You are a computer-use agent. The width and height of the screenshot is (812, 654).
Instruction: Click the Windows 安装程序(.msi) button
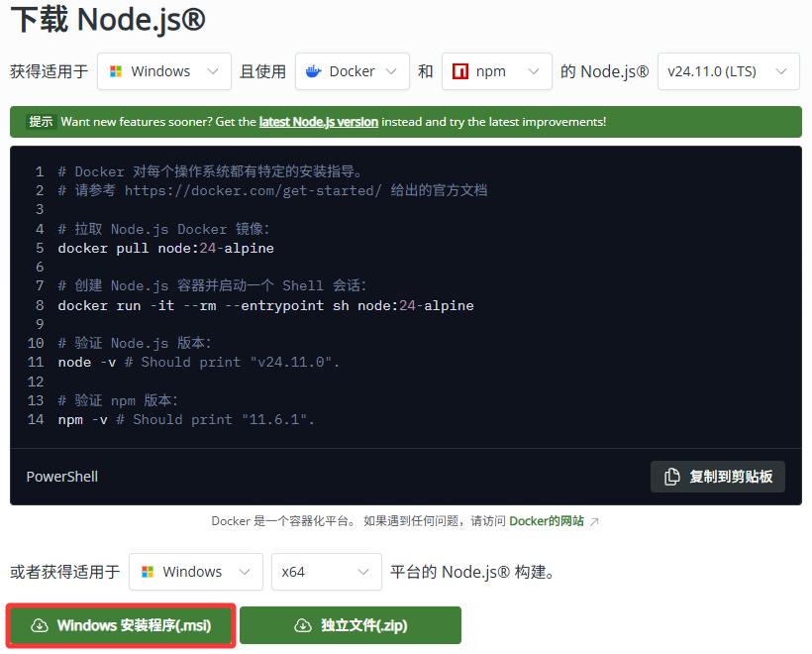coord(120,625)
